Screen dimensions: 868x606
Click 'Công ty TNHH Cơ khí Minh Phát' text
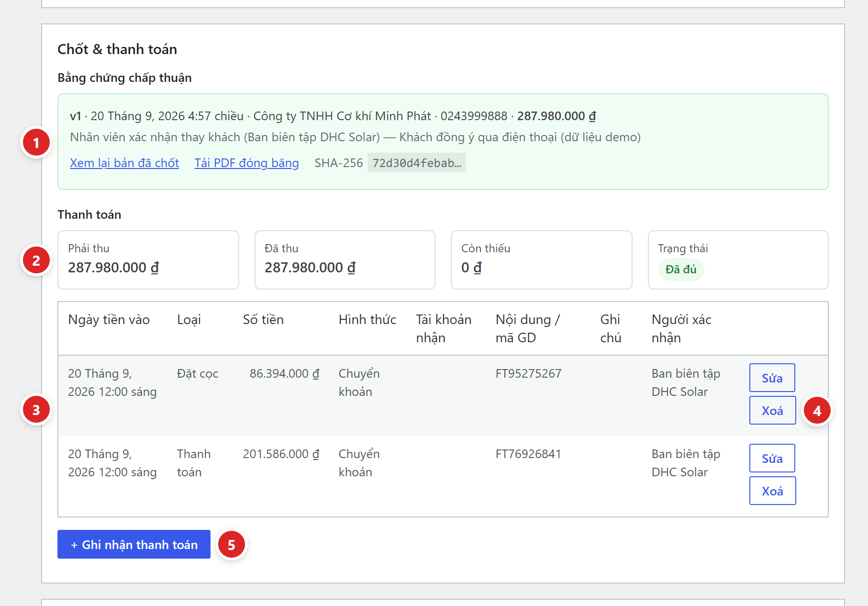[x=342, y=116]
